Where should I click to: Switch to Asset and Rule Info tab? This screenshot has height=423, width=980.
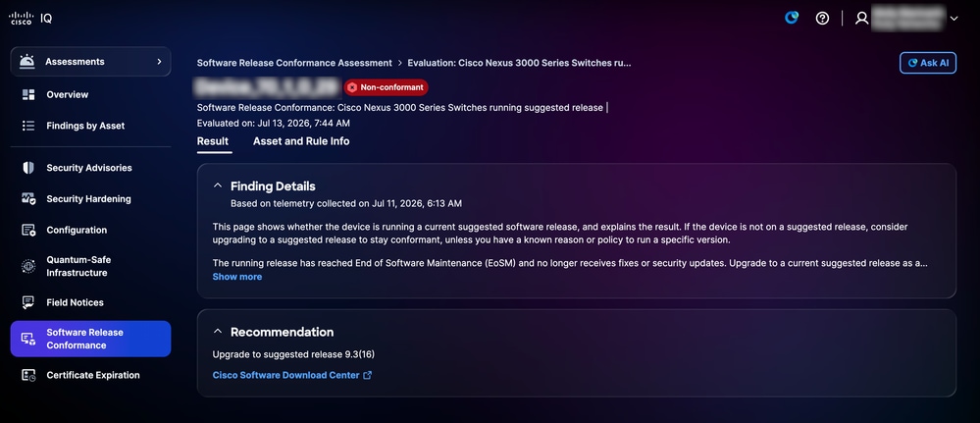[x=301, y=140]
